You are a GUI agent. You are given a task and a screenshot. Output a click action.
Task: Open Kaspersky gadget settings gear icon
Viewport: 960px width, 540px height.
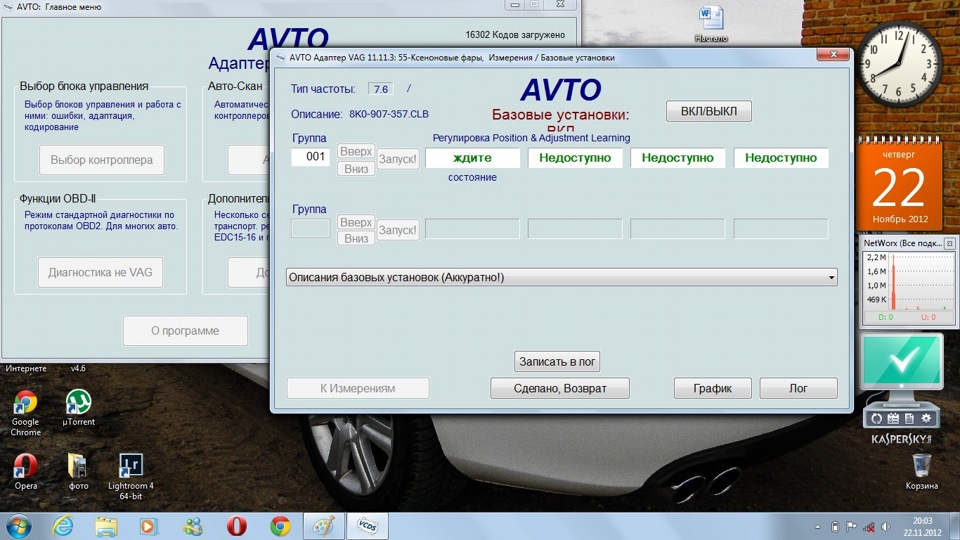pos(926,418)
